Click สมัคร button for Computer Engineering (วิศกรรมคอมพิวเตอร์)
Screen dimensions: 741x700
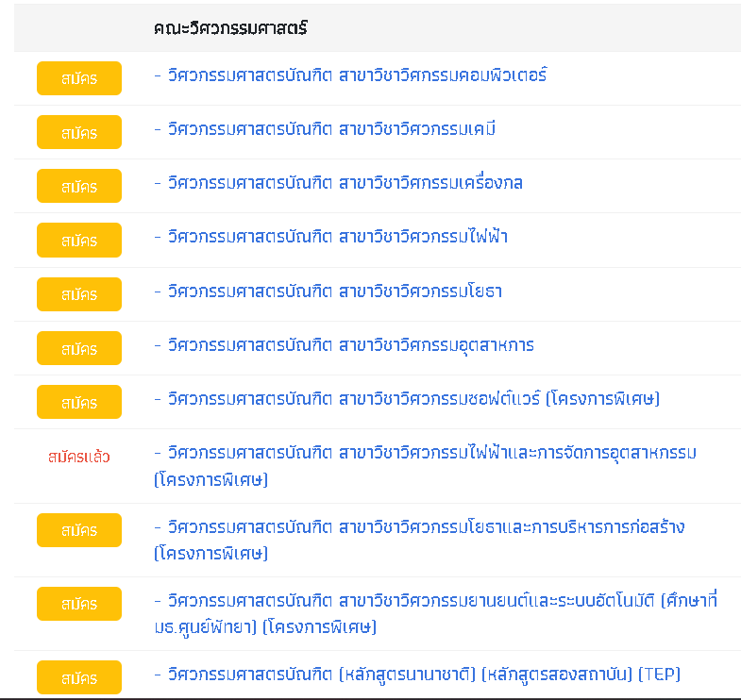click(x=79, y=78)
